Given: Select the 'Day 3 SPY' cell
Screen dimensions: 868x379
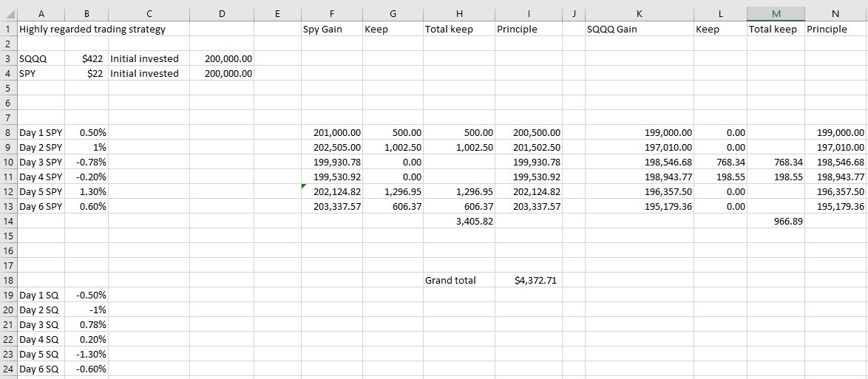Looking at the screenshot, I should [x=41, y=162].
